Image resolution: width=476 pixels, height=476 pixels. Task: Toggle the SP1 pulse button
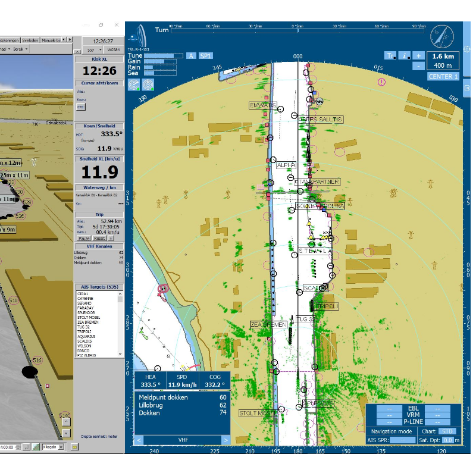tap(205, 56)
